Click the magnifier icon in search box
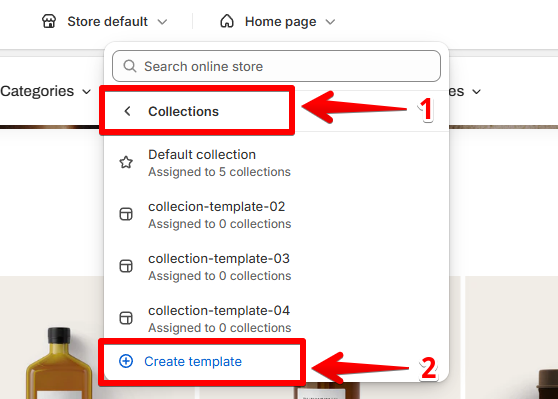558x399 pixels. pyautogui.click(x=130, y=66)
